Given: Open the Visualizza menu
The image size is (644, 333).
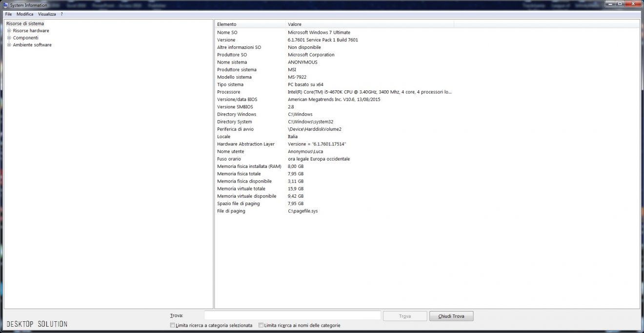Looking at the screenshot, I should coord(47,14).
